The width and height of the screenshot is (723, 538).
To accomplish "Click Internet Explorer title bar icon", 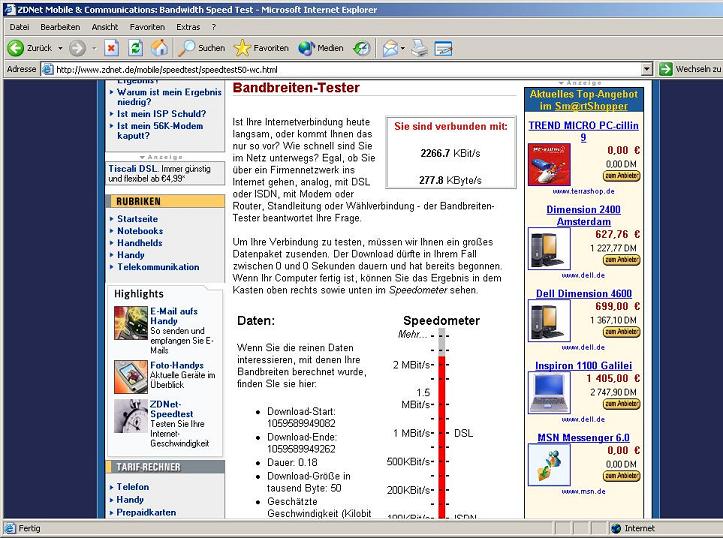I will pyautogui.click(x=10, y=10).
